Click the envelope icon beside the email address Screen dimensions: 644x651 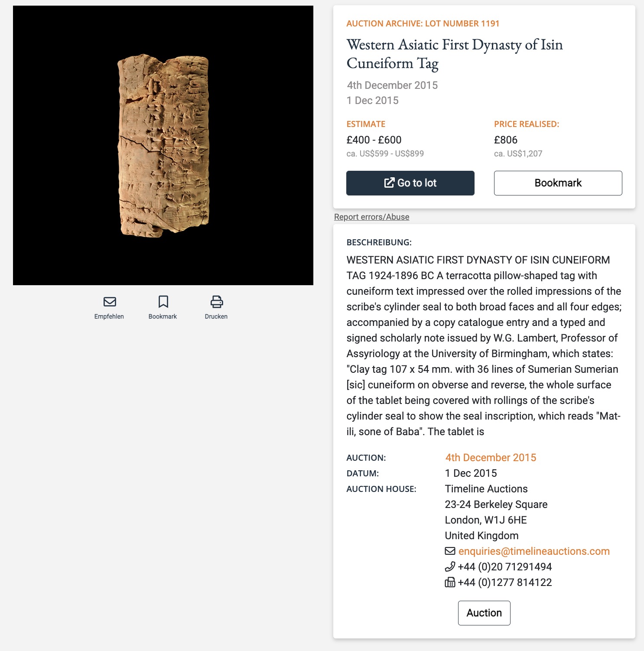[x=450, y=551]
